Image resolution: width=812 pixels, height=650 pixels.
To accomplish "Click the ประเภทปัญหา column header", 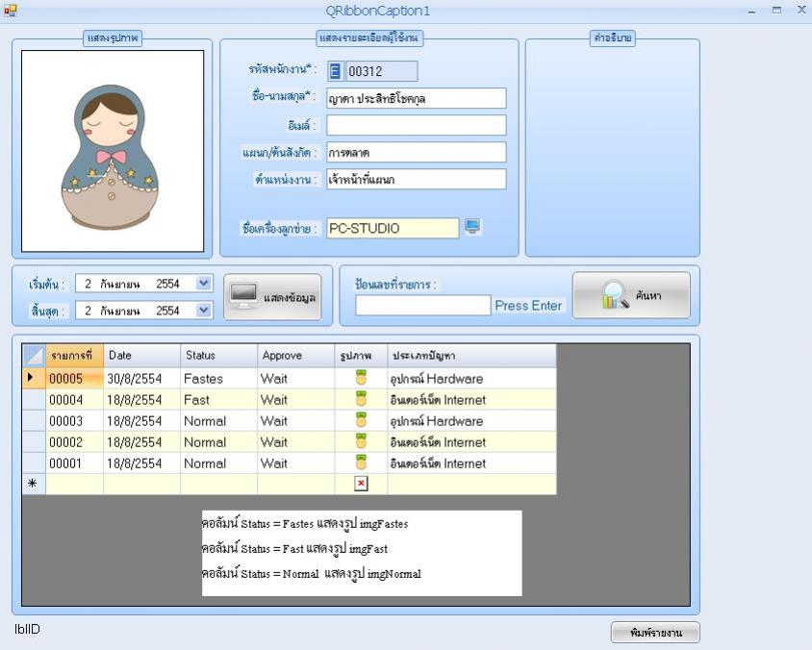I will click(x=471, y=356).
